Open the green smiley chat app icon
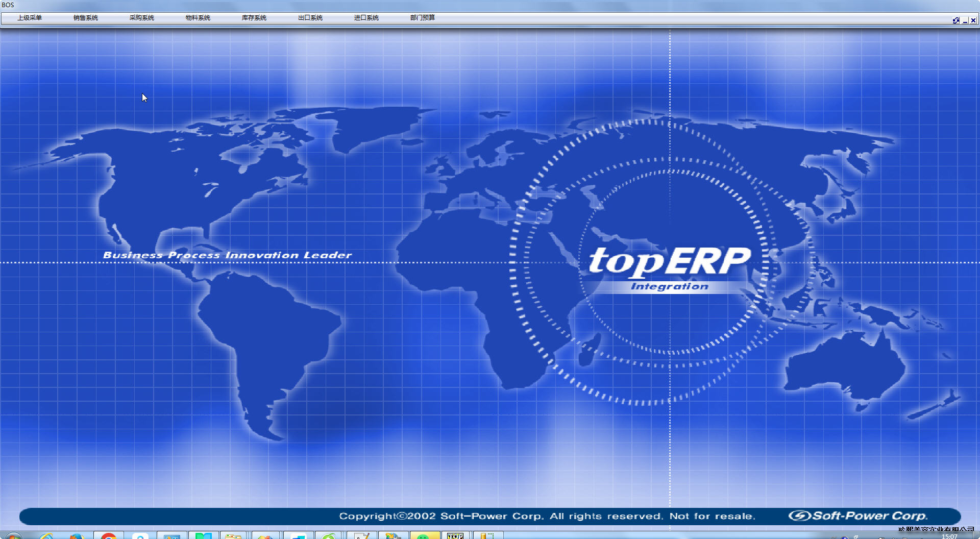Viewport: 980px width, 539px height. click(424, 536)
